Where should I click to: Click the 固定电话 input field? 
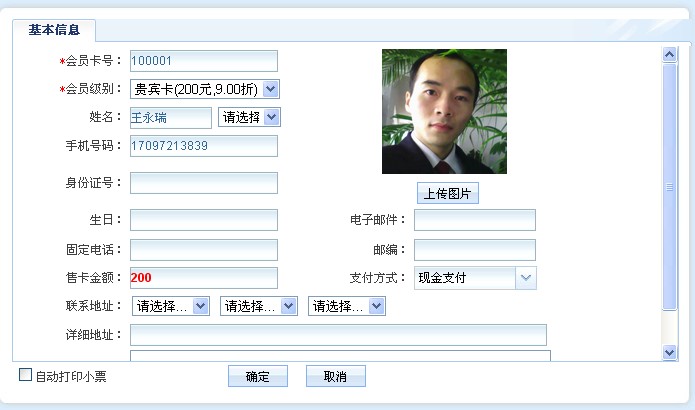click(x=204, y=250)
